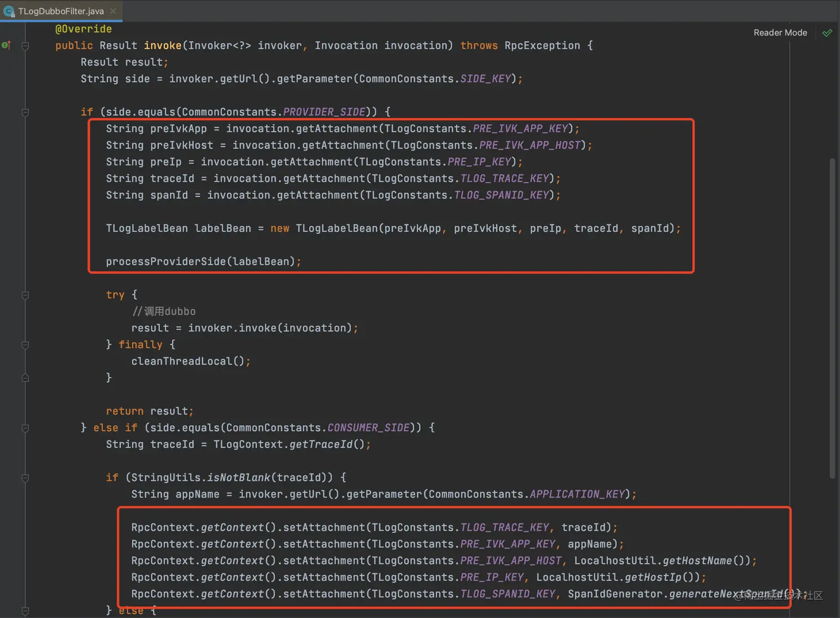Click the getUrl() call in the side declaration
Screen dimensions: 840x618
(245, 79)
